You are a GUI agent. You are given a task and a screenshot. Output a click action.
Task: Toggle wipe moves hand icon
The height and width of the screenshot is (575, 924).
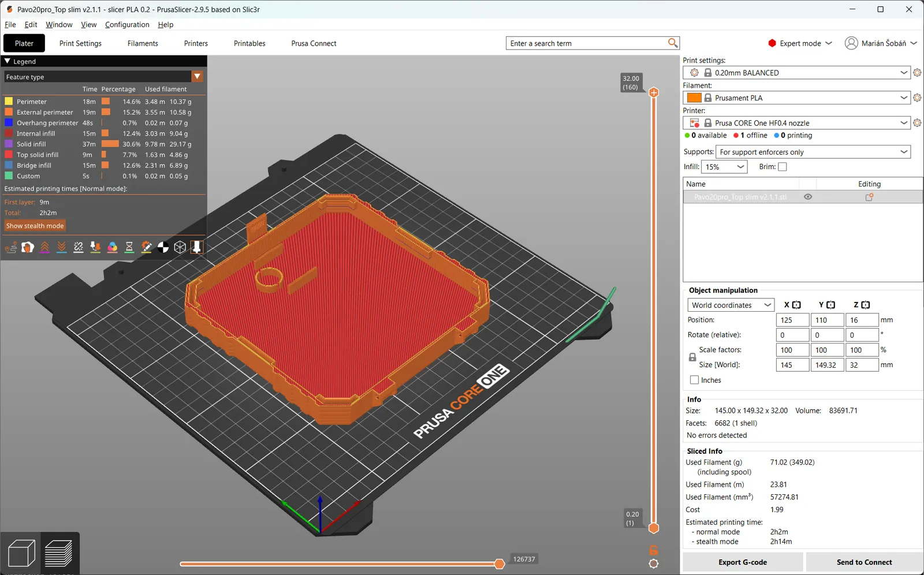point(28,248)
